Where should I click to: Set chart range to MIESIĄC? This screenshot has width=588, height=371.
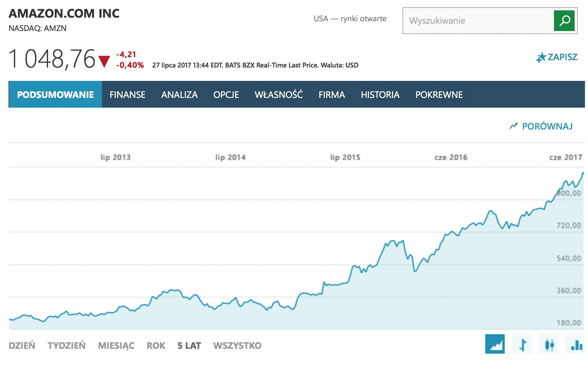tap(116, 346)
